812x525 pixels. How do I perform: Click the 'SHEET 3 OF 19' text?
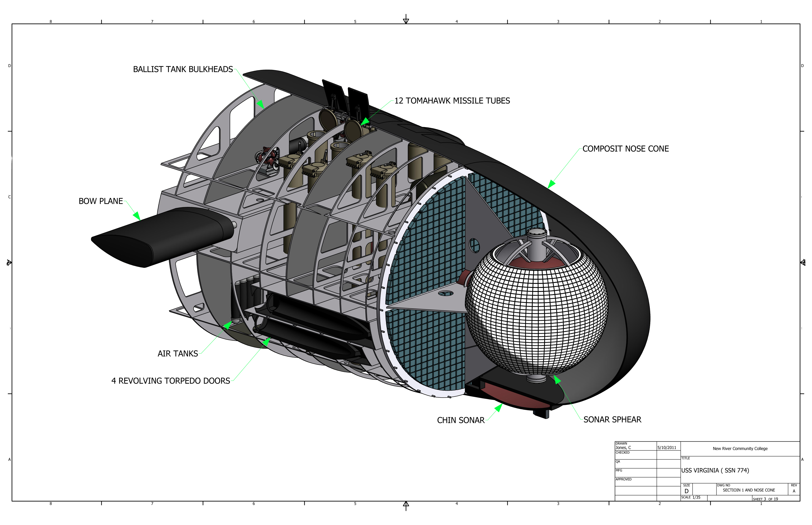(x=765, y=499)
